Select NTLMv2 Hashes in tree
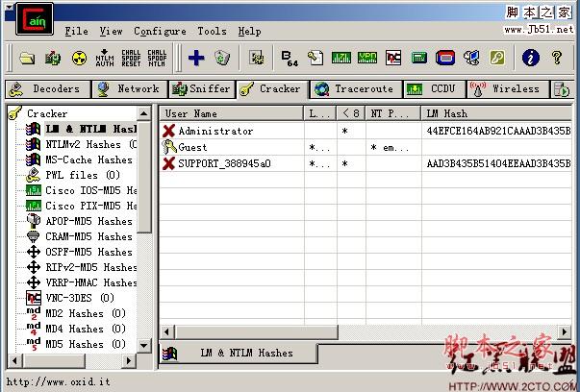The image size is (580, 392). [91, 144]
